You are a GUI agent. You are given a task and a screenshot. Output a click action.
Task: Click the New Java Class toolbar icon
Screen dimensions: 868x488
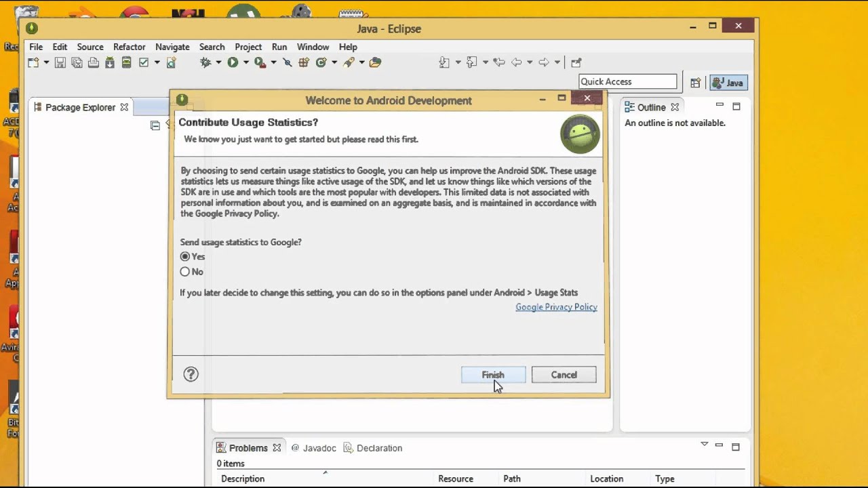coord(321,62)
